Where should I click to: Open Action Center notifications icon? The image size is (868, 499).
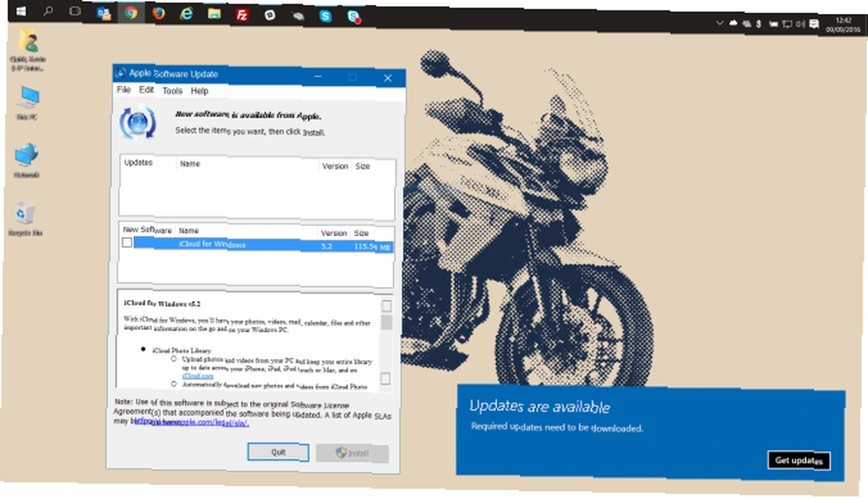[814, 24]
